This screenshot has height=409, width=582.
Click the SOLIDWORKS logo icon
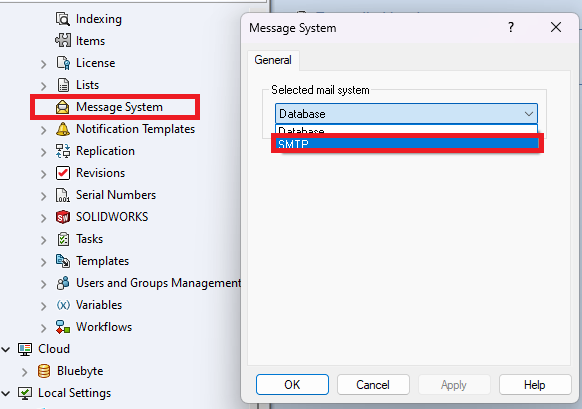[x=63, y=217]
